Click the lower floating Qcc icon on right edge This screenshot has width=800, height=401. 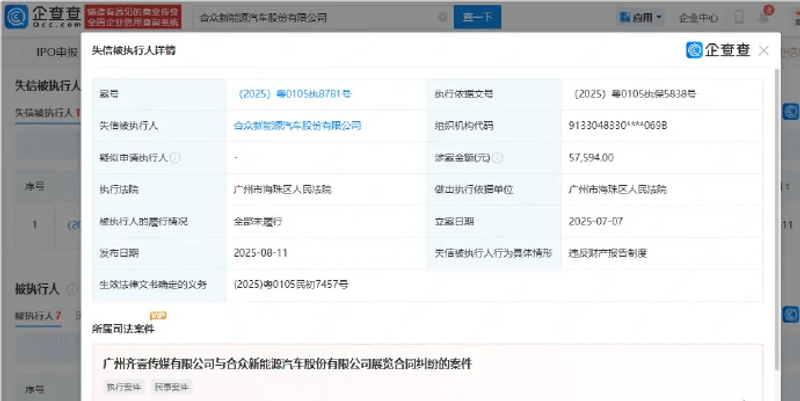pyautogui.click(x=791, y=314)
